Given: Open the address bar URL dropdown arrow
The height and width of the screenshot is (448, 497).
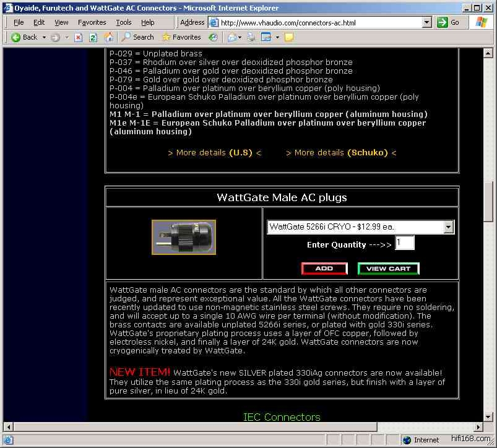Looking at the screenshot, I should click(x=426, y=22).
